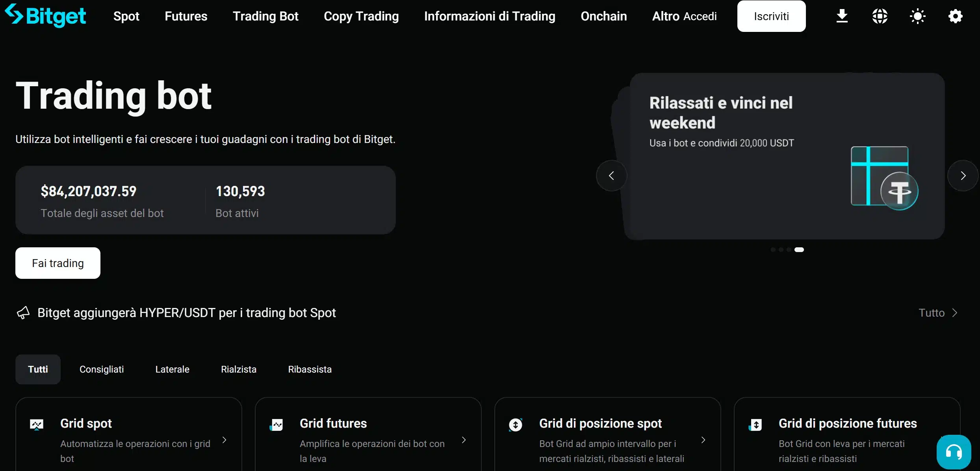This screenshot has width=980, height=471.
Task: Click the Grid di posizione spot icon
Action: pos(516,424)
